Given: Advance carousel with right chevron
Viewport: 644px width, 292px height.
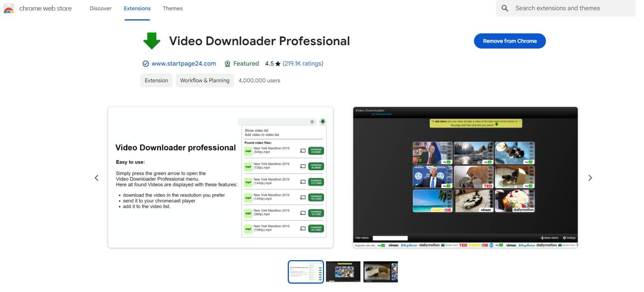Looking at the screenshot, I should [x=590, y=178].
